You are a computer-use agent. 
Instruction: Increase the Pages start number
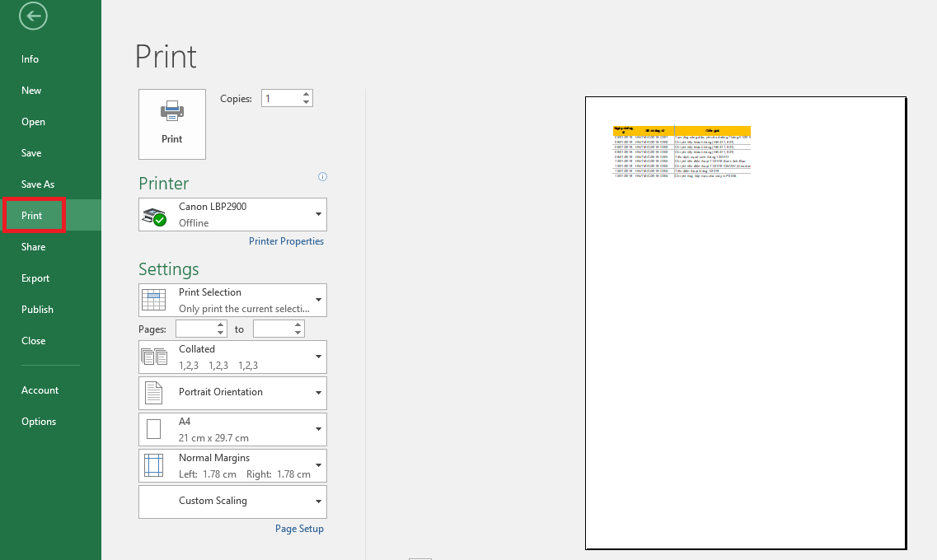pos(221,324)
